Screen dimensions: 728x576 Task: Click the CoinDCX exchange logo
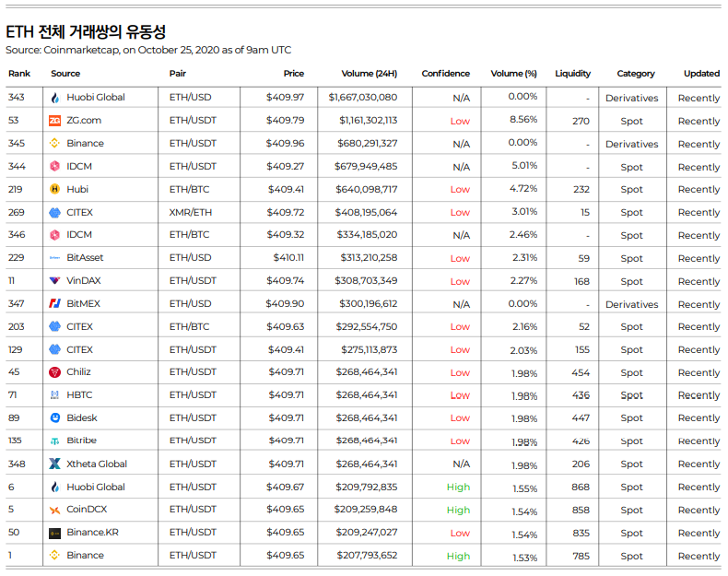54,510
